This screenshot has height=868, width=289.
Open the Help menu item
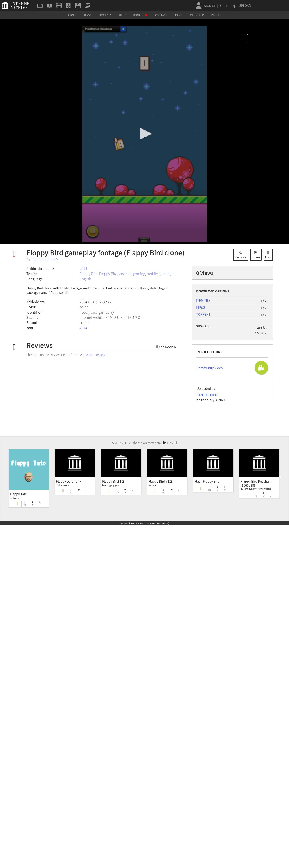(x=122, y=15)
